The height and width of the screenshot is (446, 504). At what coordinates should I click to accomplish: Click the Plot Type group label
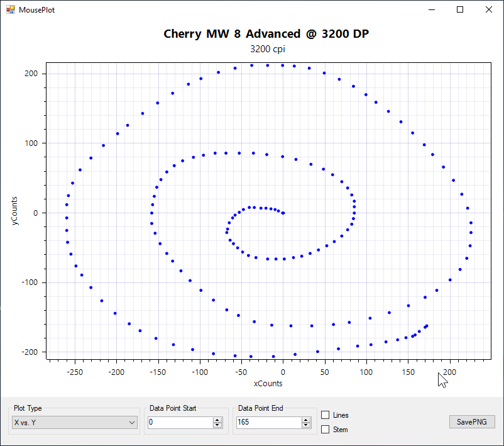point(28,408)
